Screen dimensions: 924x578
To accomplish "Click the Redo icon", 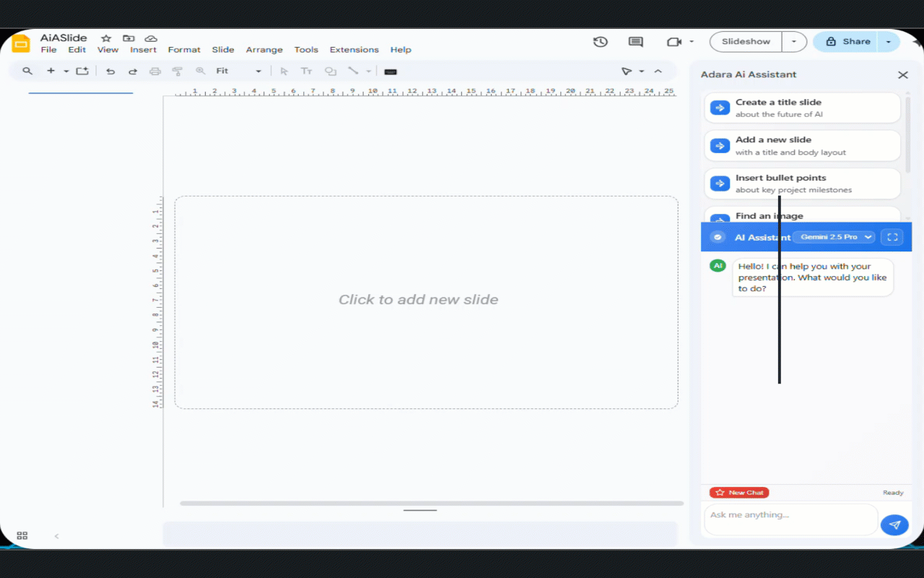I will click(x=132, y=71).
